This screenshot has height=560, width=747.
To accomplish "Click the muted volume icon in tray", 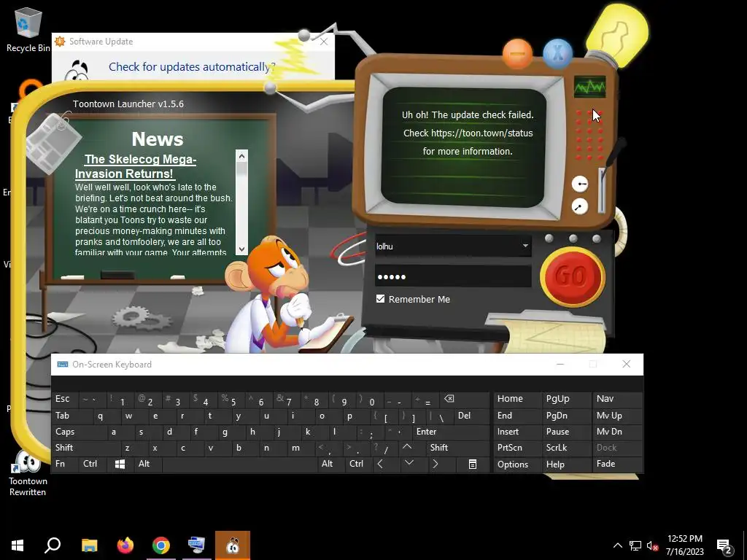I will click(652, 545).
